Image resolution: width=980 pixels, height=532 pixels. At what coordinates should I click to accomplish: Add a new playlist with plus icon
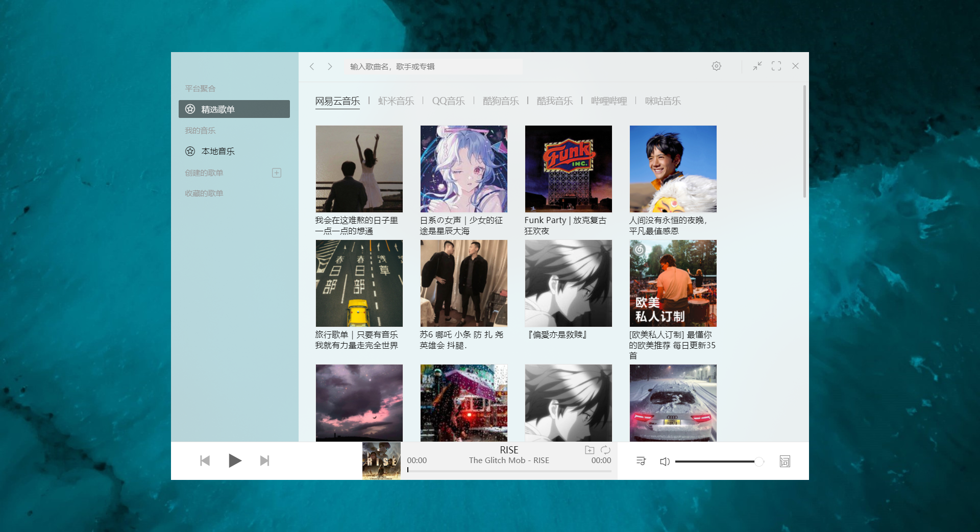277,173
